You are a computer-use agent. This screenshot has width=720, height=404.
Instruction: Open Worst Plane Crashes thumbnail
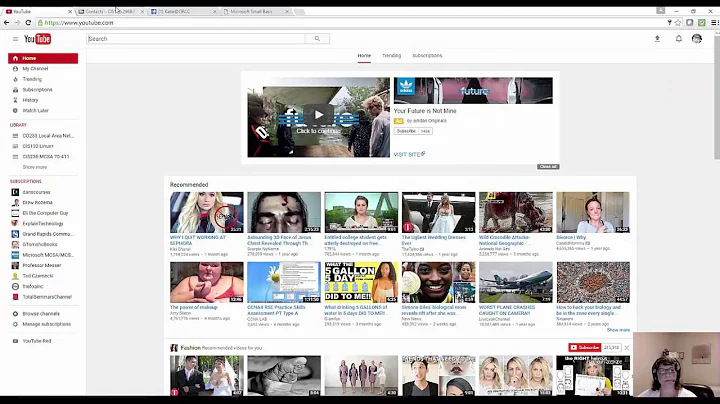[516, 282]
